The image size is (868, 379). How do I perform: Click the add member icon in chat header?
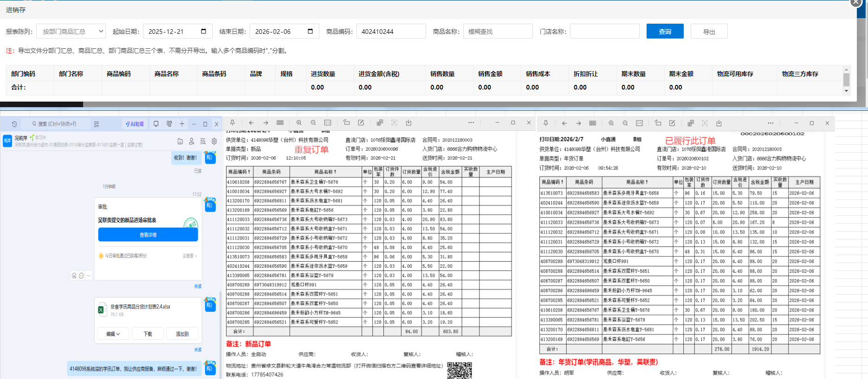pos(191,141)
